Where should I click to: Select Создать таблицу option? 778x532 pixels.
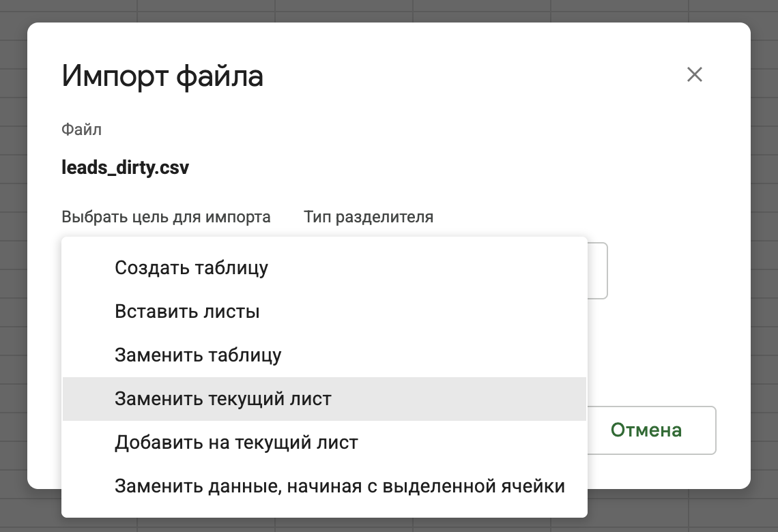[324, 268]
